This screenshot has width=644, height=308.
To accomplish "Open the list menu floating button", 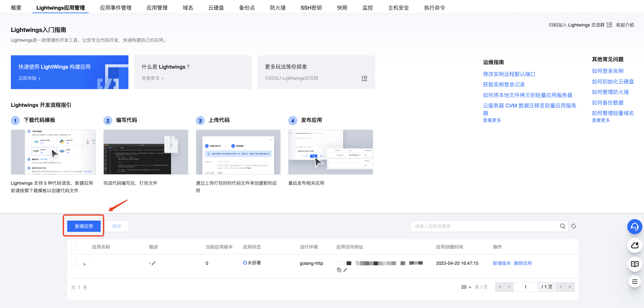I will coord(635,282).
